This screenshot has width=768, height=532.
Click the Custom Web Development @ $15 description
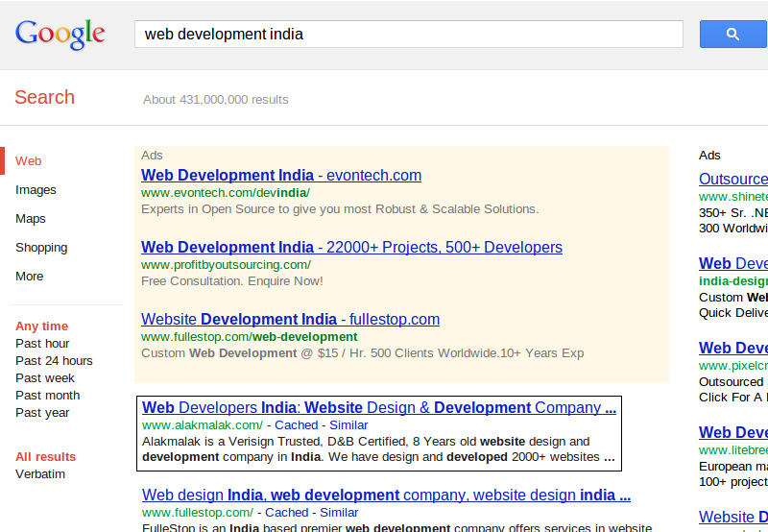pyautogui.click(x=363, y=353)
